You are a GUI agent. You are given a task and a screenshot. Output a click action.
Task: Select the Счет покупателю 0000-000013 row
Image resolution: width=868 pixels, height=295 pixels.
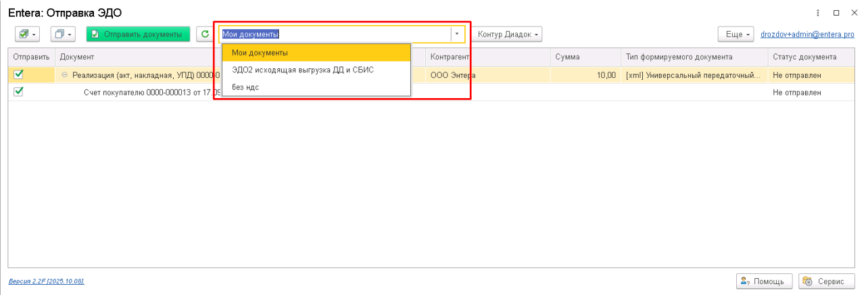tap(433, 92)
